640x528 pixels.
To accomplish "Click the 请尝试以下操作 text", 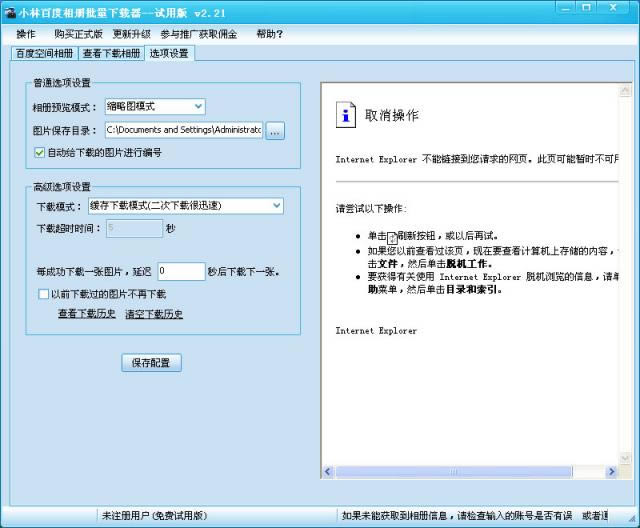I will [x=371, y=209].
